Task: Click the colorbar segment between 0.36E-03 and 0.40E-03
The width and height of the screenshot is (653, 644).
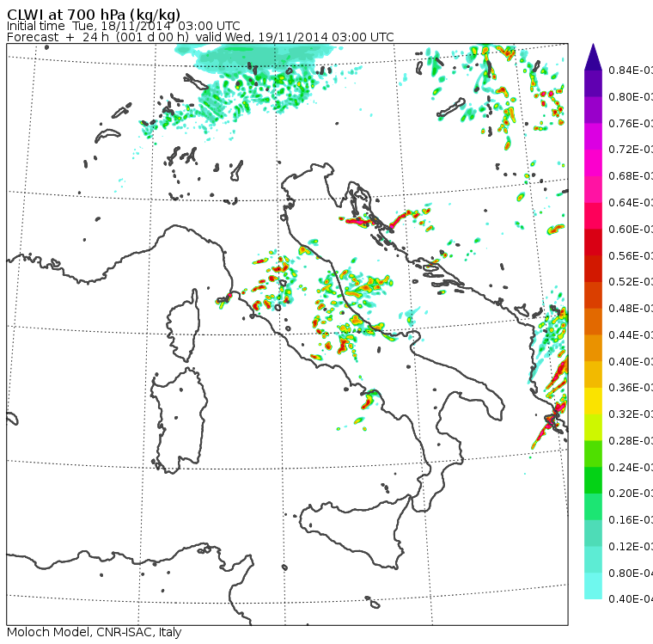Action: click(x=593, y=374)
